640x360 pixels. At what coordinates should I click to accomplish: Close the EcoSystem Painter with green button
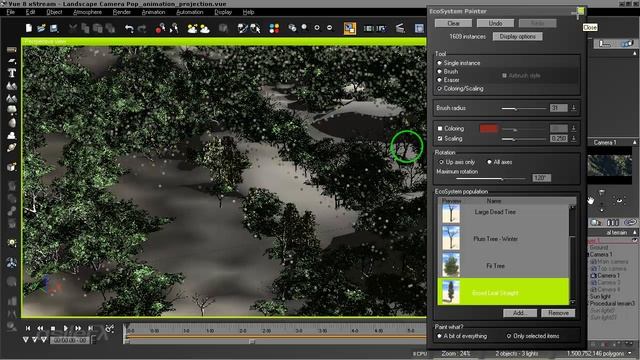tap(580, 11)
